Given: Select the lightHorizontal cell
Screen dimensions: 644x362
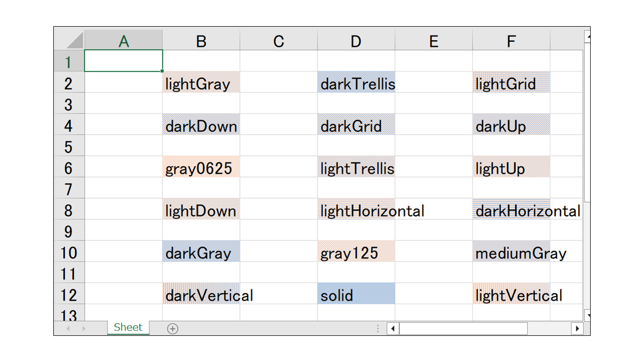Looking at the screenshot, I should (x=356, y=210).
